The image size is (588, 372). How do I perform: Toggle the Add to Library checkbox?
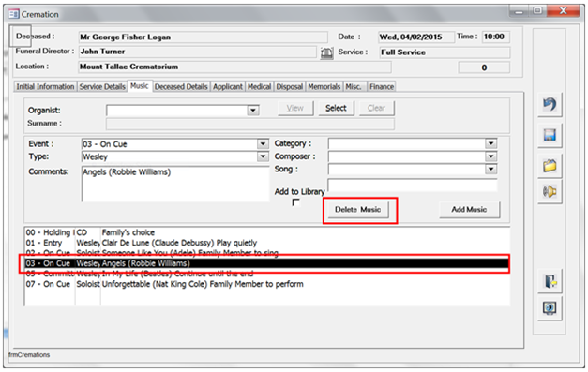point(295,202)
